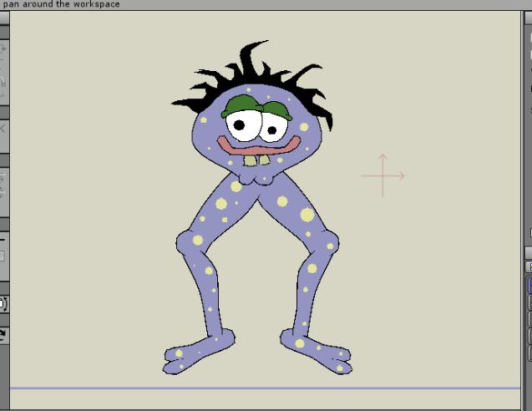Click the red origin crosshair in the workspace

383,175
